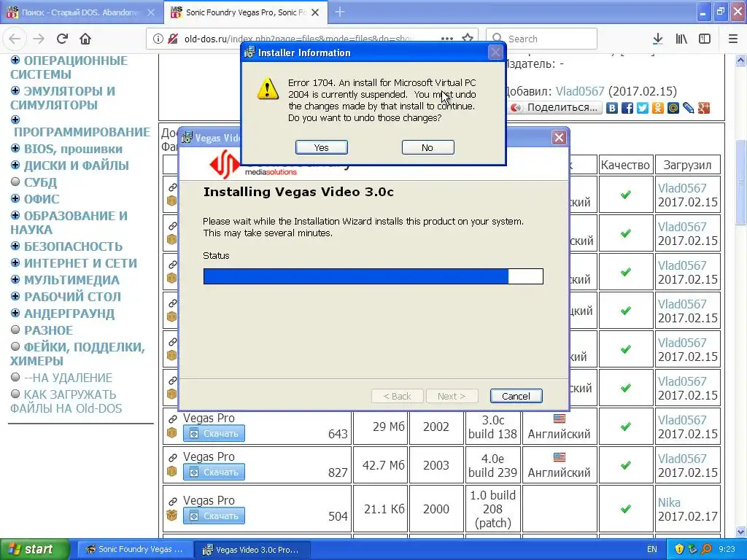
Task: Download Vegas Pro 3.0c build 138
Action: pos(214,433)
